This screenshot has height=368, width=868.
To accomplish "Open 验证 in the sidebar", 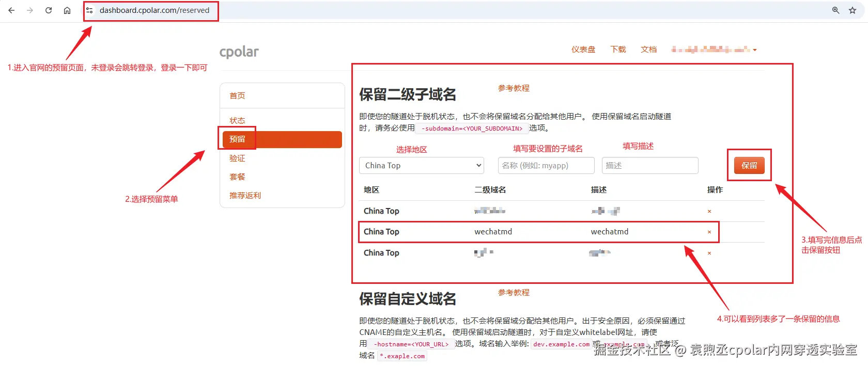I will coord(237,158).
